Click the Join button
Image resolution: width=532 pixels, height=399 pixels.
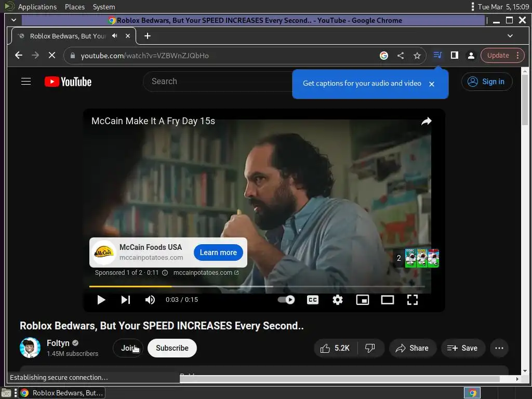[128, 348]
